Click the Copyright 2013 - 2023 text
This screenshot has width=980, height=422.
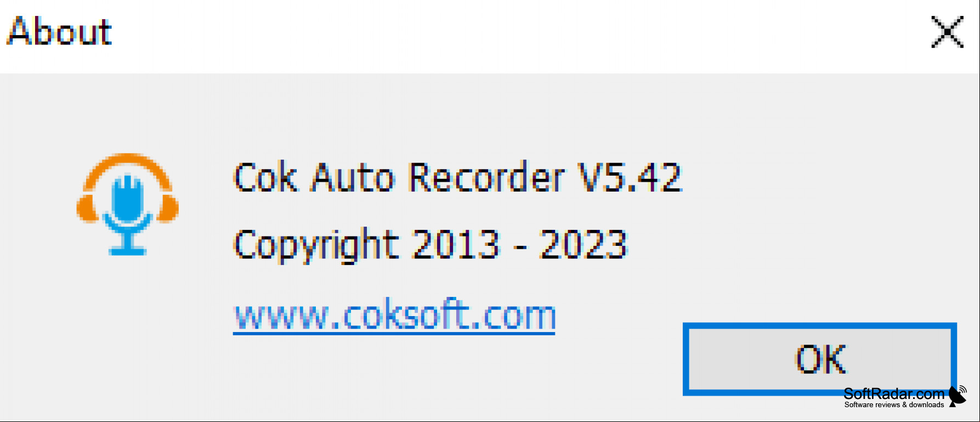(x=430, y=245)
